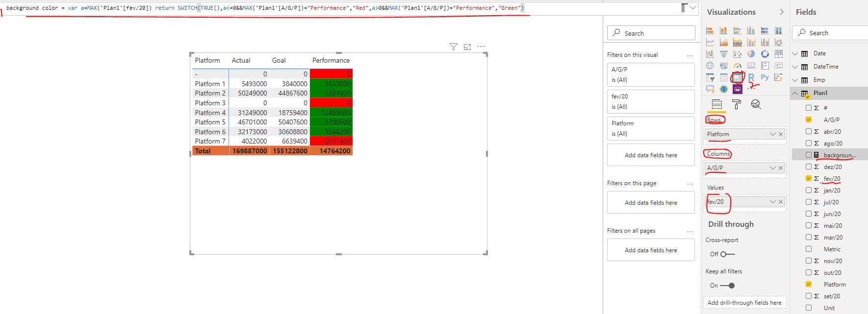868x314 pixels.
Task: Select the funnel chart visual
Action: click(x=724, y=53)
